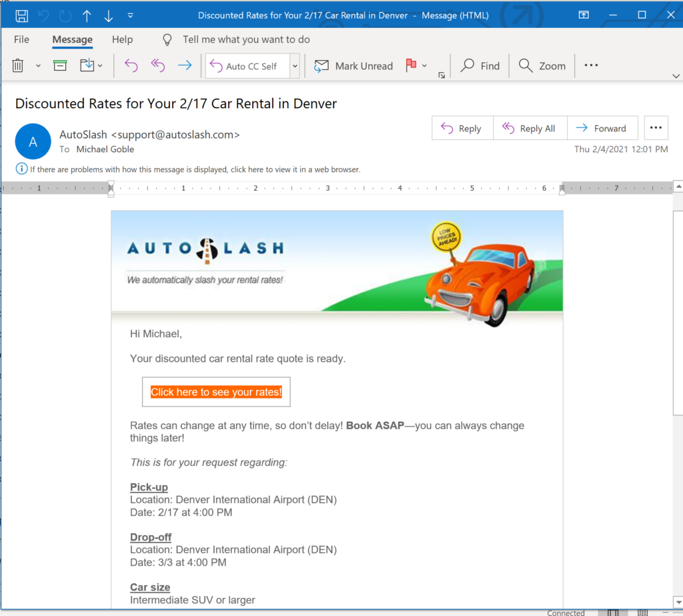Image resolution: width=683 pixels, height=616 pixels.
Task: Click the 'Intermediate SUV or larger' text
Action: [193, 600]
